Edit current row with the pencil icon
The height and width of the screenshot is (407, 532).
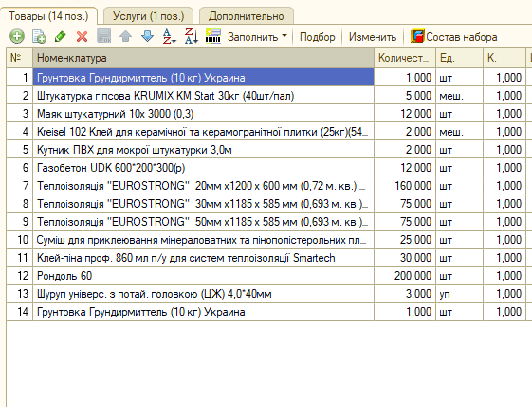tap(61, 36)
